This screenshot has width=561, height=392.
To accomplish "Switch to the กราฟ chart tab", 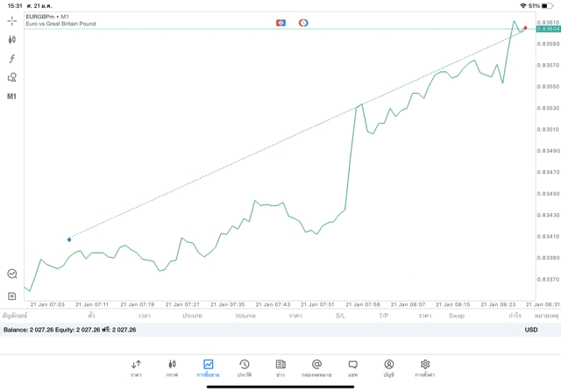I will pyautogui.click(x=172, y=367).
